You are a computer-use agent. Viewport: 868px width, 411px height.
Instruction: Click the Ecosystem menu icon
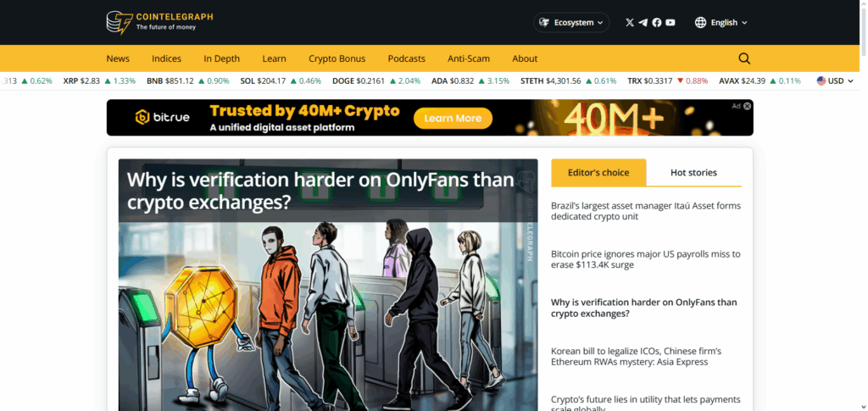click(544, 23)
